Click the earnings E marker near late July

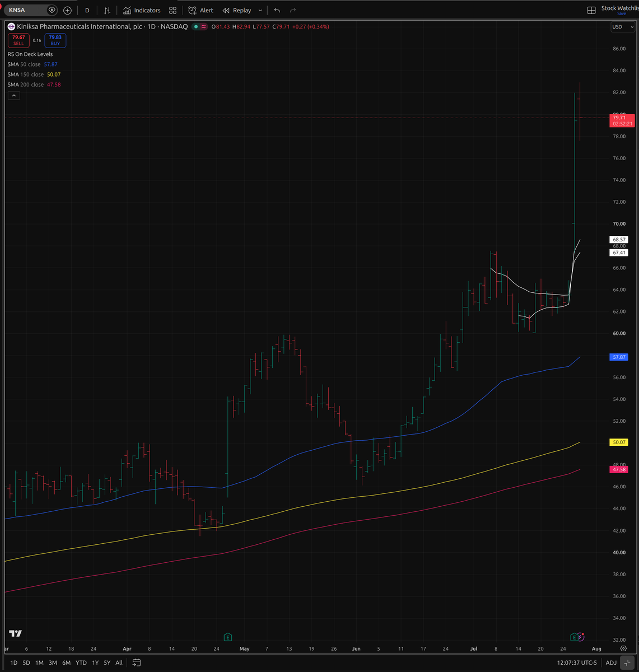[574, 637]
